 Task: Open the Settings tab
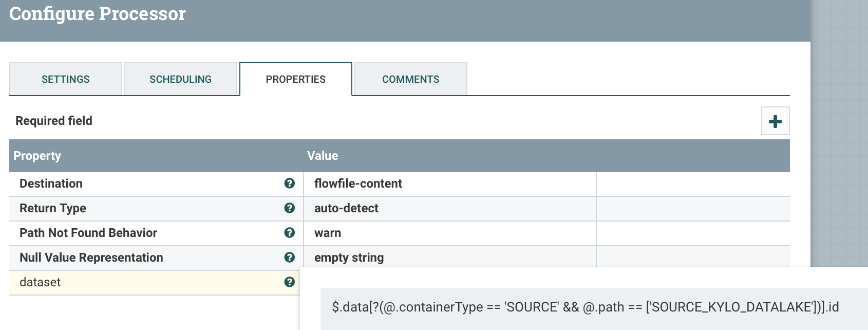pyautogui.click(x=66, y=79)
